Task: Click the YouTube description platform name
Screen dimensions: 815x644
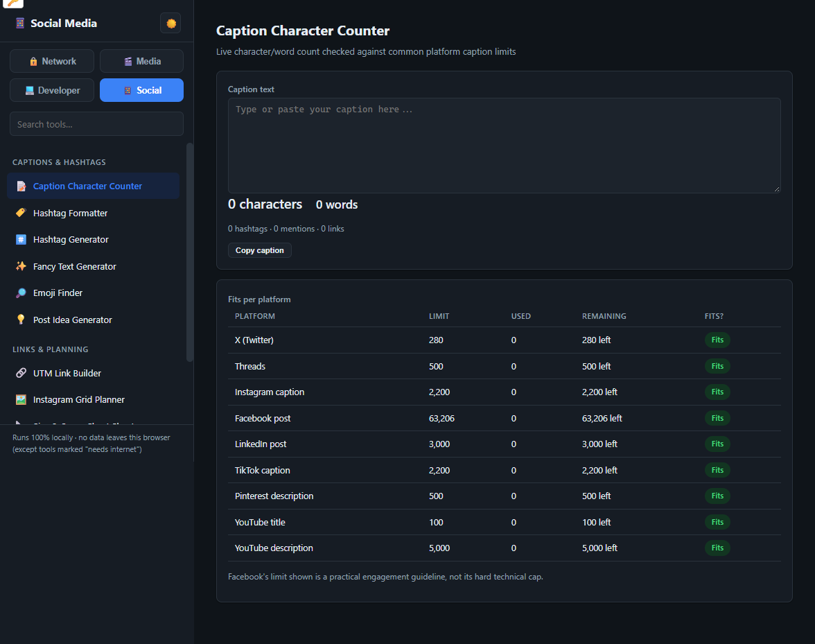Action: pos(274,548)
